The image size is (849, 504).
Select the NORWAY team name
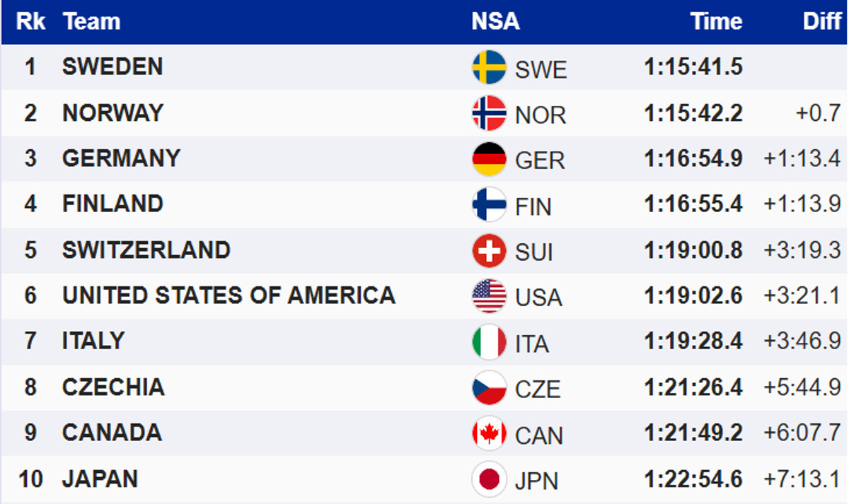coord(112,113)
